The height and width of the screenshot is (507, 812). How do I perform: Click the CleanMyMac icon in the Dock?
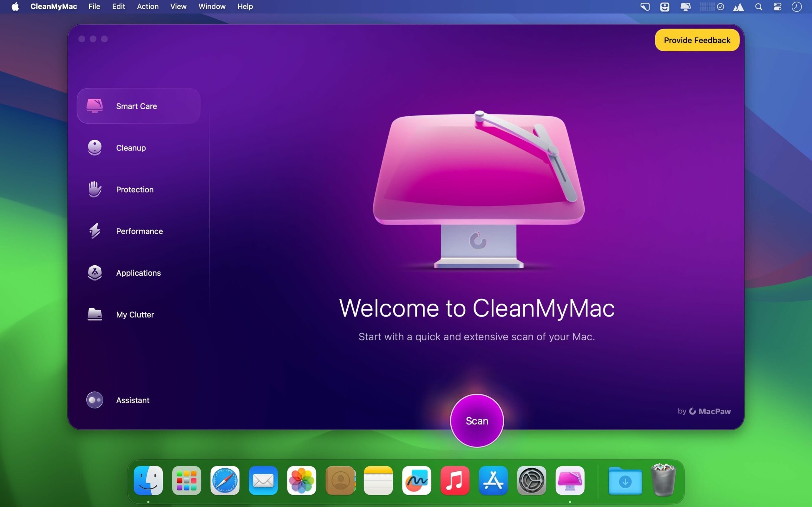[x=570, y=481]
